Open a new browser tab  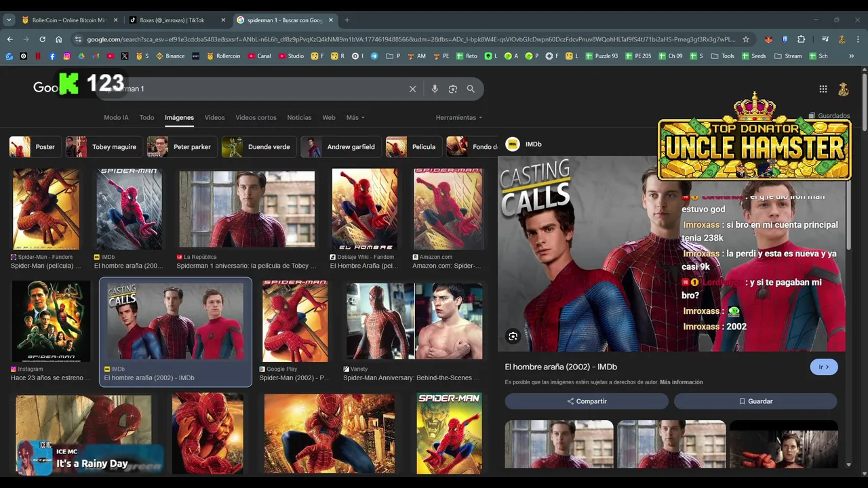coord(347,20)
